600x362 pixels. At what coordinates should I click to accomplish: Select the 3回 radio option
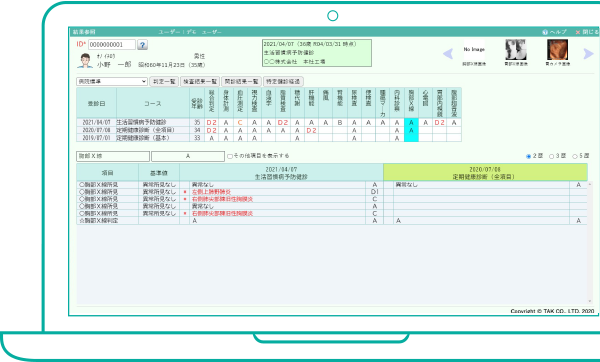tap(551, 156)
